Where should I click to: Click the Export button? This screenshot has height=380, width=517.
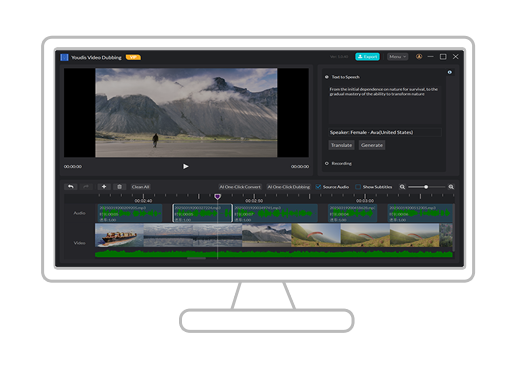pos(367,57)
